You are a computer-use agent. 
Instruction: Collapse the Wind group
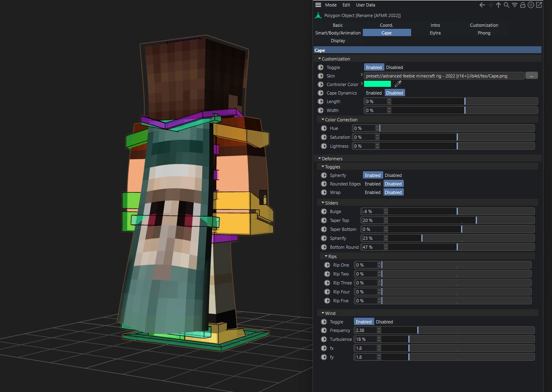323,313
